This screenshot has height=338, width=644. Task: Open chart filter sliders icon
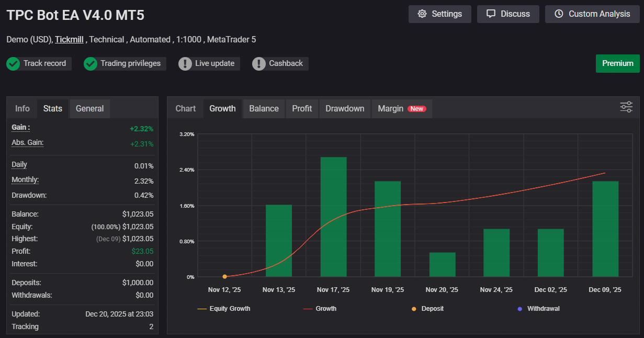626,107
